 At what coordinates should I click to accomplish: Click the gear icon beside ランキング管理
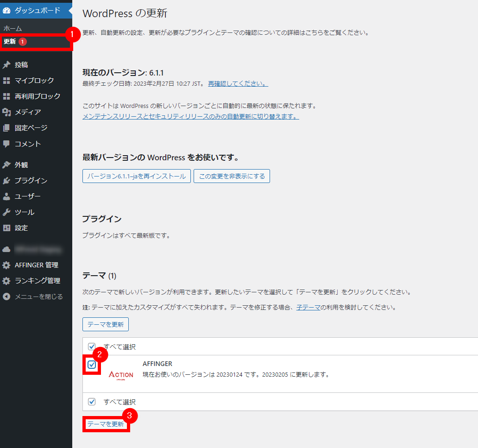click(x=6, y=281)
